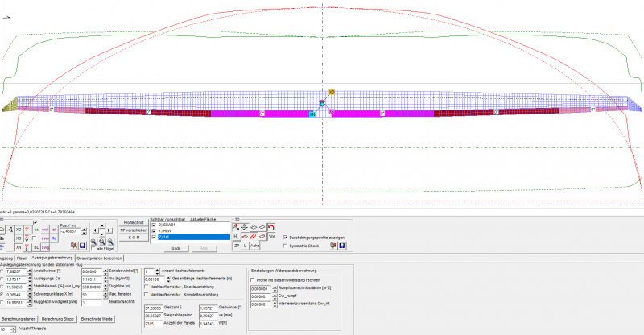
Task: Open the Flügel tab
Action: click(23, 258)
